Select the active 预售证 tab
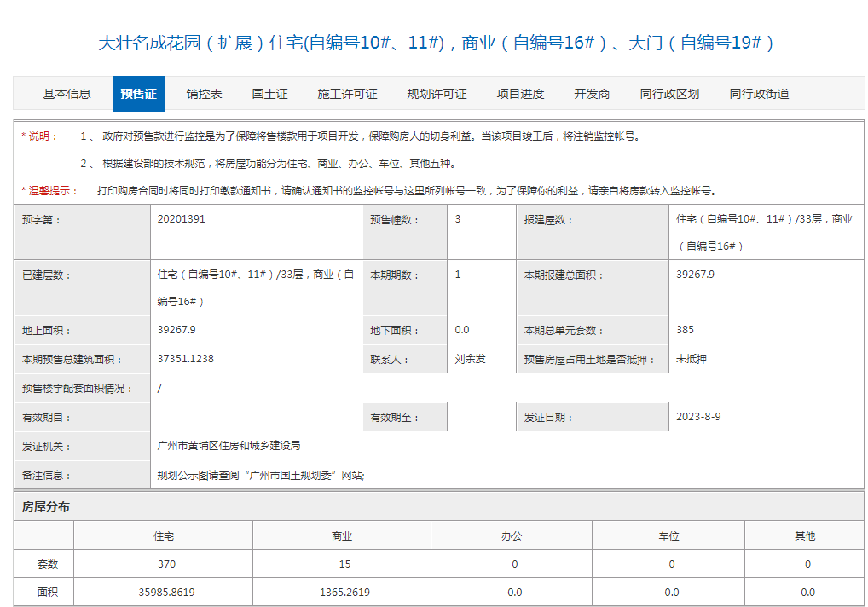This screenshot has width=868, height=607. pyautogui.click(x=138, y=94)
